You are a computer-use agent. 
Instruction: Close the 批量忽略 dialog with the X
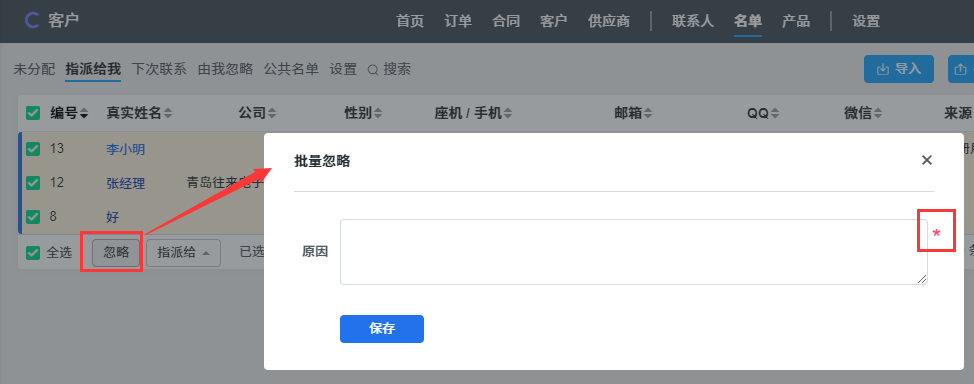(x=927, y=160)
